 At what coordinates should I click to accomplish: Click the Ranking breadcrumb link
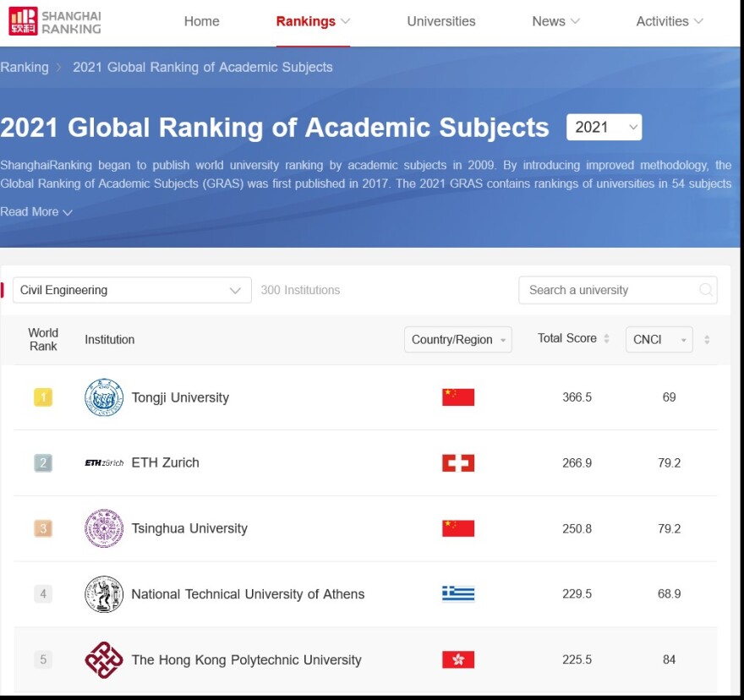[25, 68]
